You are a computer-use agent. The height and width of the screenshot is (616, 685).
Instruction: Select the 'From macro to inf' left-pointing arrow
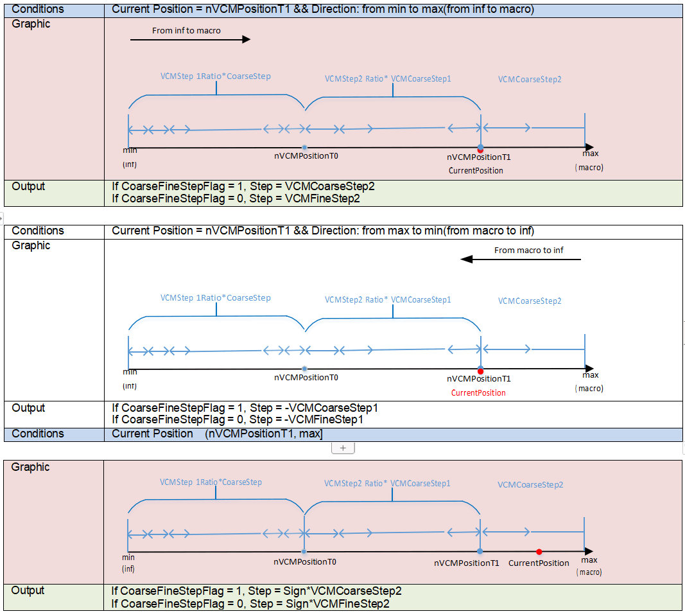521,260
